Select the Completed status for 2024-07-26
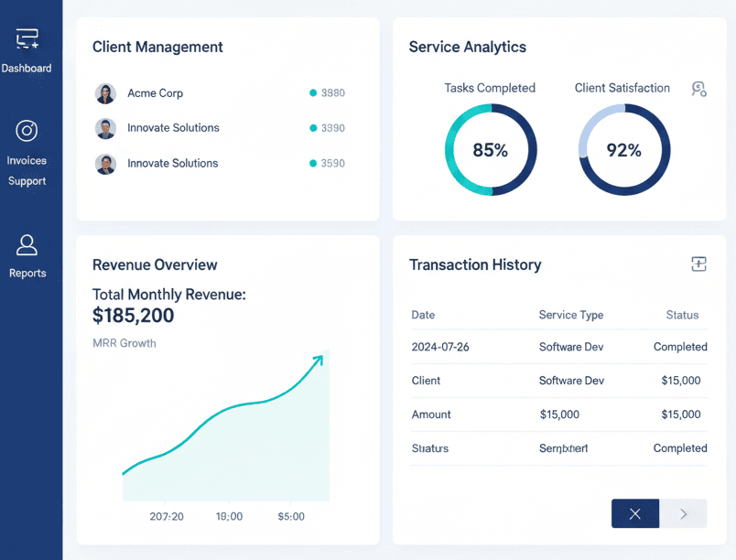736x560 pixels. pyautogui.click(x=679, y=347)
